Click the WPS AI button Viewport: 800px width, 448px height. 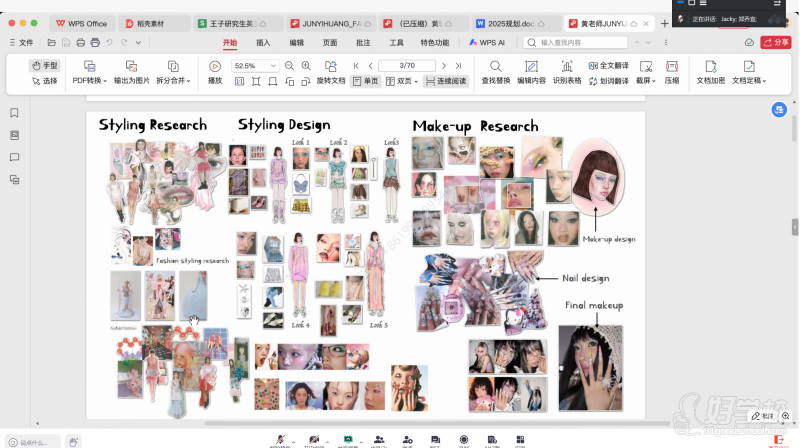coord(487,43)
